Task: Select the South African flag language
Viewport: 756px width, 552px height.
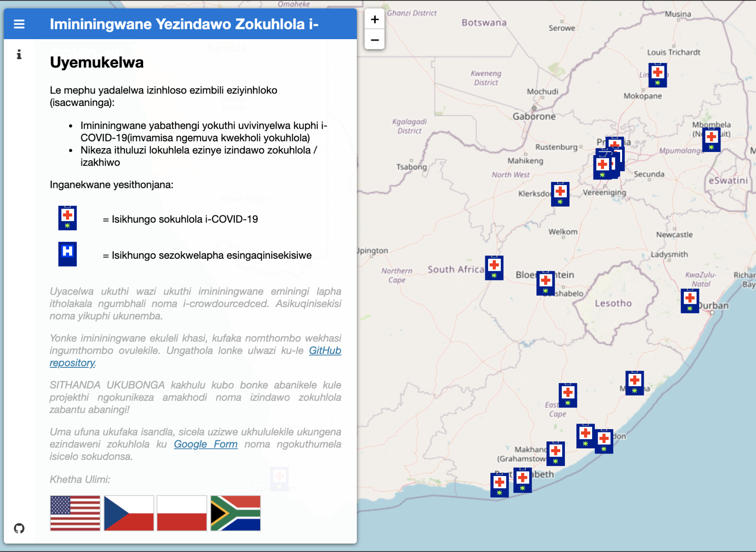Action: tap(236, 513)
